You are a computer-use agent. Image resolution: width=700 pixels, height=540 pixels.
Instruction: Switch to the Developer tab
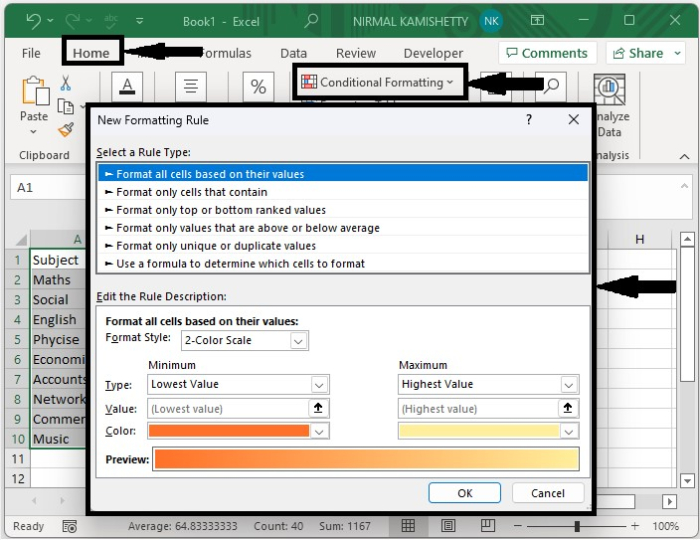pos(433,53)
